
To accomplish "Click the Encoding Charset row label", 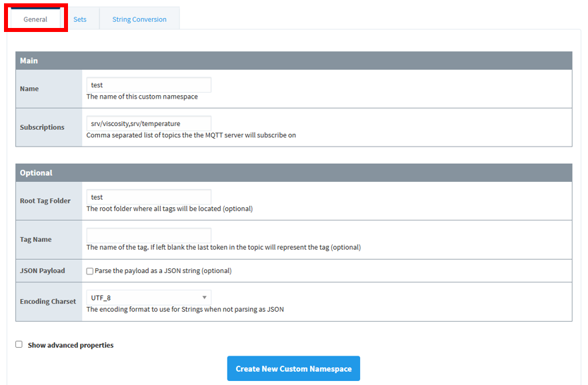I will click(x=48, y=301).
